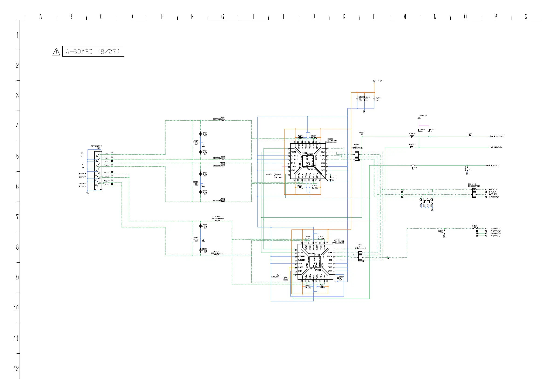The image size is (555, 392).
Task: Click the L3801 inductor coil symbol
Action: 222,120
